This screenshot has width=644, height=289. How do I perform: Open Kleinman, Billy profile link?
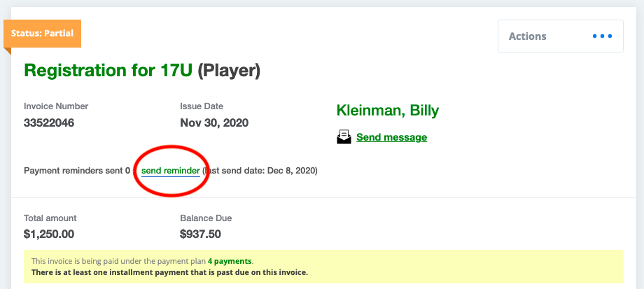[x=388, y=111]
